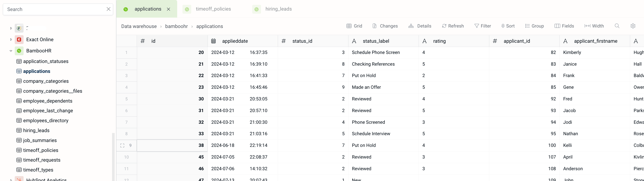Open the Sort options

508,26
